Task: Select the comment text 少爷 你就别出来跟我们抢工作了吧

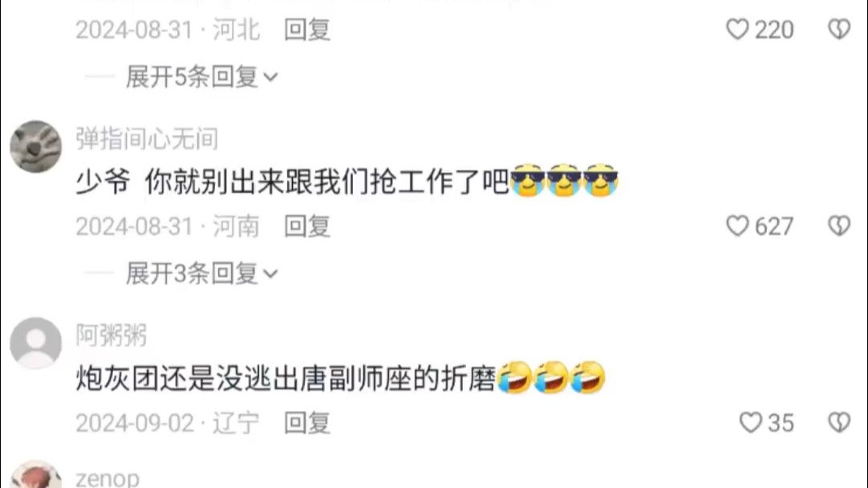Action: [292, 181]
